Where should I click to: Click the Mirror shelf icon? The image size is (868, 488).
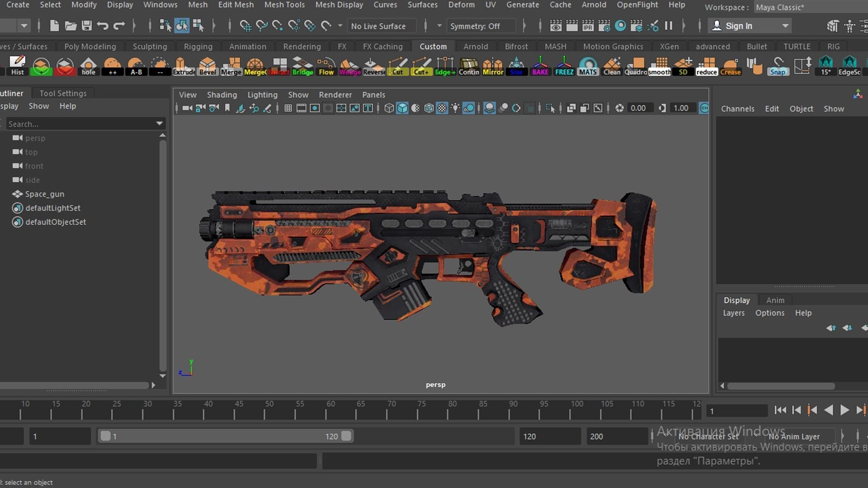click(x=493, y=66)
